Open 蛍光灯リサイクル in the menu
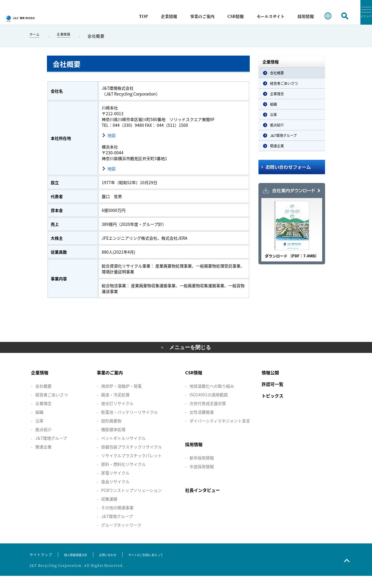 click(117, 404)
